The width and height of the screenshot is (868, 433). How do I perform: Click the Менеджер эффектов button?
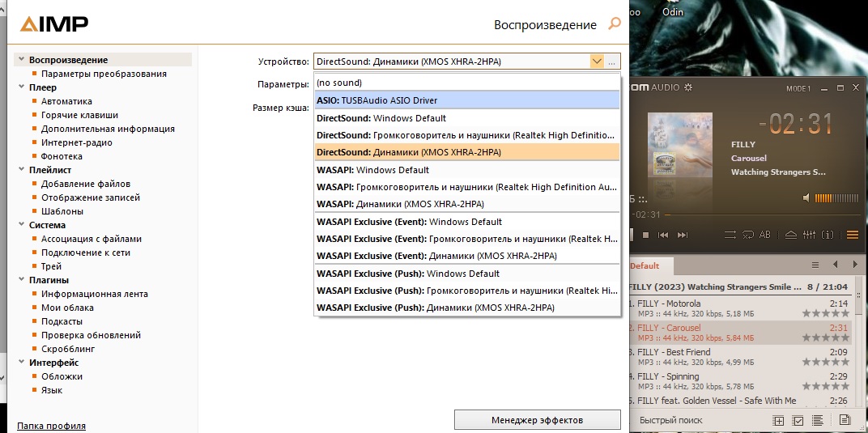point(537,420)
